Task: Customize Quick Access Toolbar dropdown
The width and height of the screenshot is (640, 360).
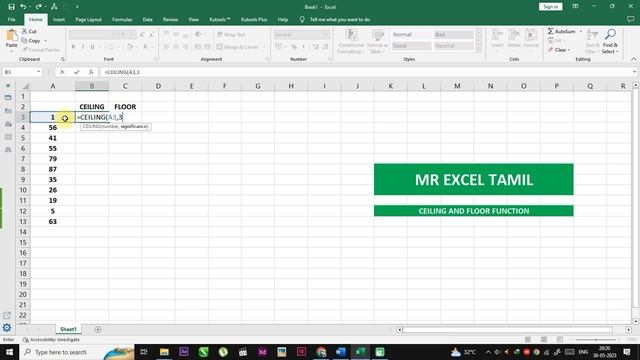Action: 77,7
